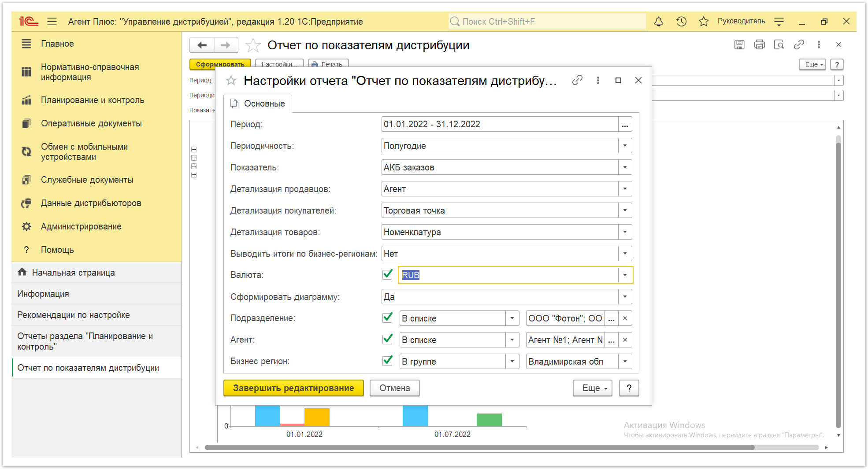Open history clock icon in title bar
This screenshot has width=868, height=469.
click(681, 21)
